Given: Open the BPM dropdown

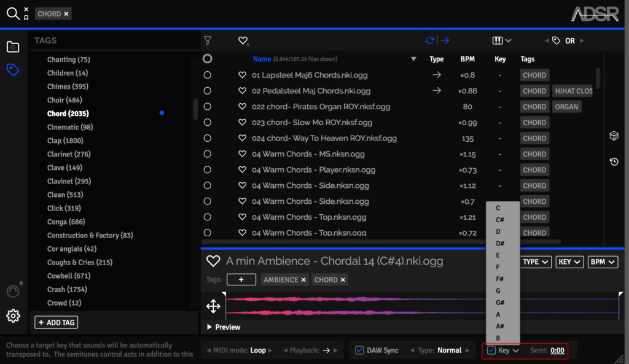Looking at the screenshot, I should pyautogui.click(x=603, y=262).
